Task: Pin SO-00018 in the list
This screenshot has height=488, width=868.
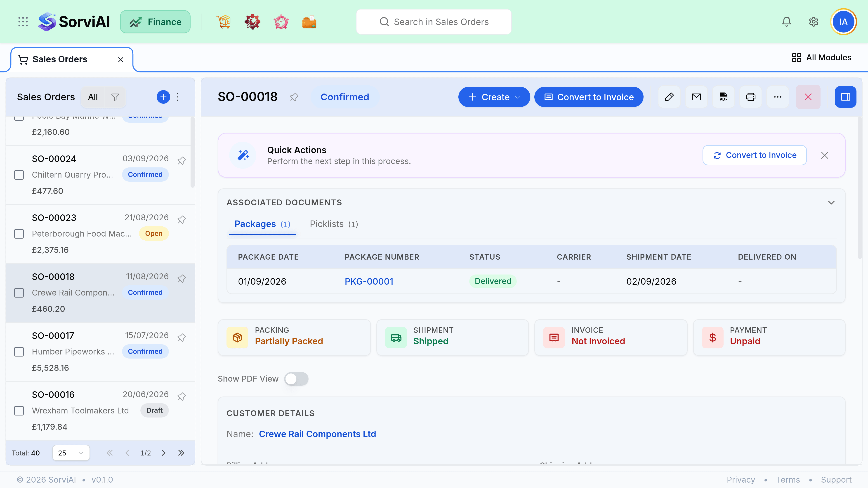Action: tap(182, 278)
